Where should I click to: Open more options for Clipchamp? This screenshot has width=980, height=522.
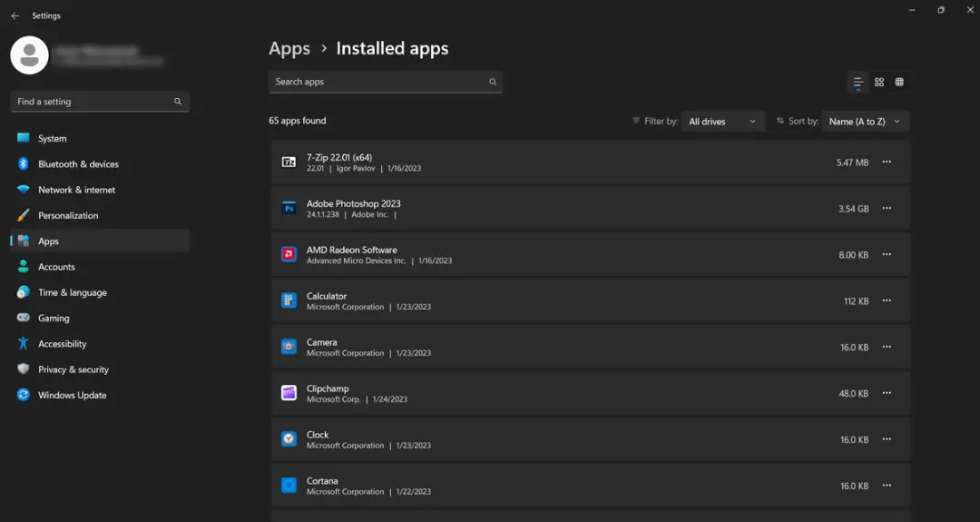887,393
